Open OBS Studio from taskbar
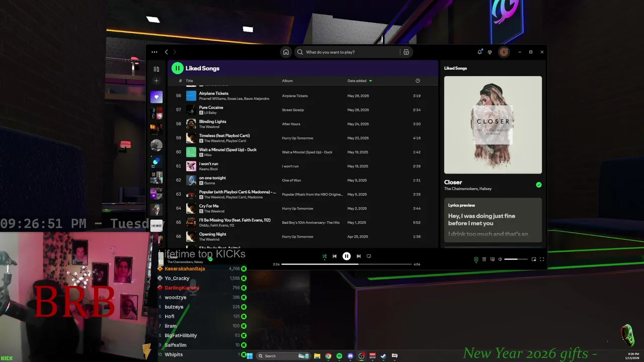Image resolution: width=644 pixels, height=362 pixels. [x=361, y=356]
